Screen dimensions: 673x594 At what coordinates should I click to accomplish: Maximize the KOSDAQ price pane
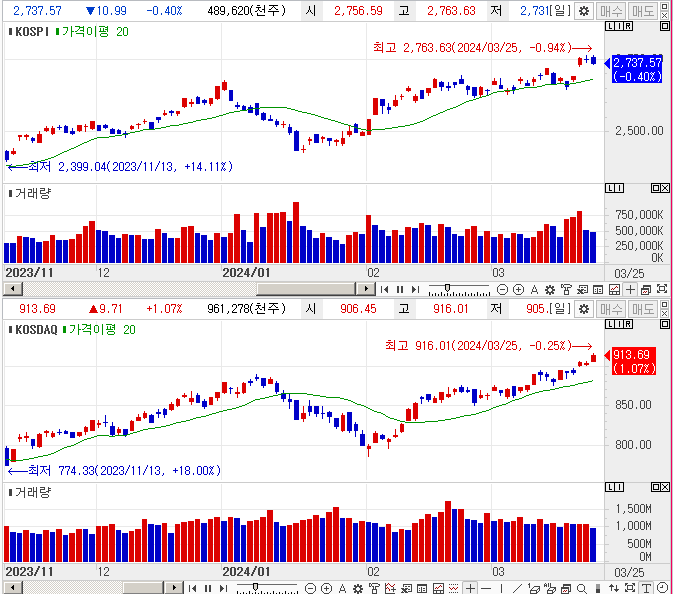coord(664,324)
